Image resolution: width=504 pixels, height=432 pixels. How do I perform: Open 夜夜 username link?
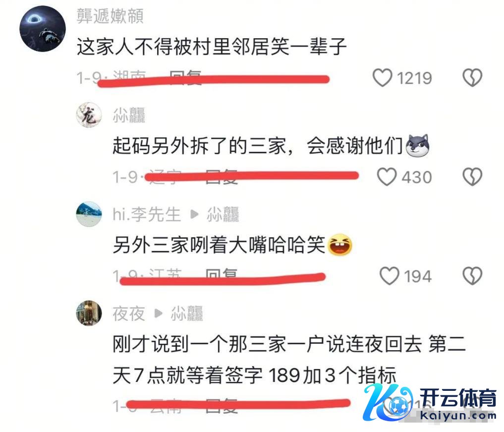point(128,313)
